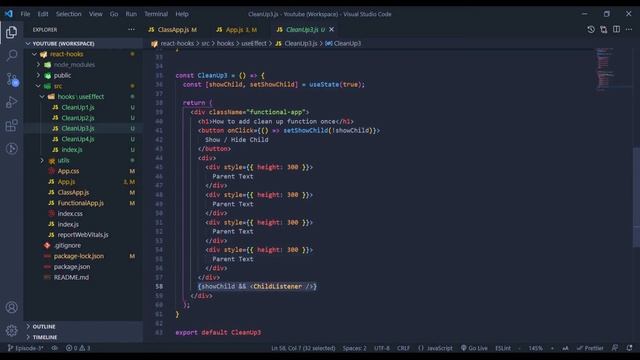Open the Selection menu
Viewport: 640px width, 360px height.
tap(69, 14)
